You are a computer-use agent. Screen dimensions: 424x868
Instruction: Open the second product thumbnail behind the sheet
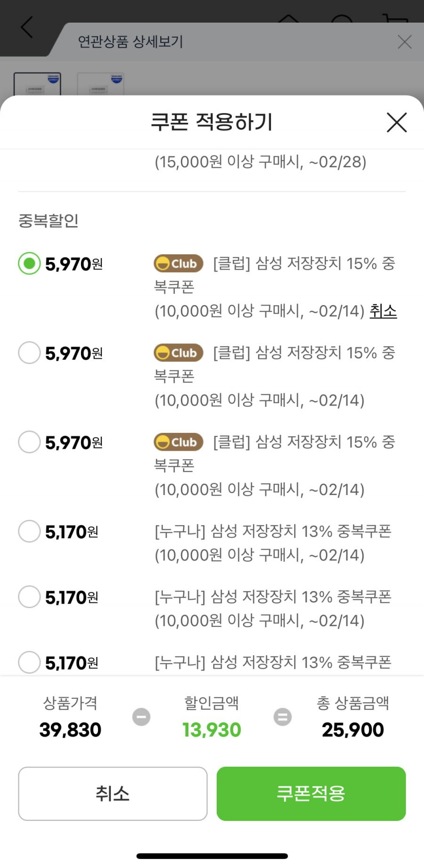click(x=100, y=84)
